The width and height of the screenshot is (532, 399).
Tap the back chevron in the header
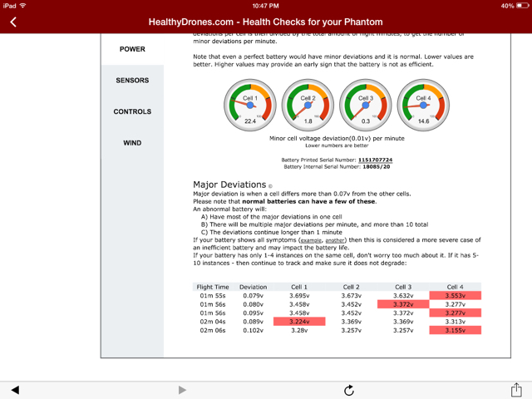[x=13, y=22]
